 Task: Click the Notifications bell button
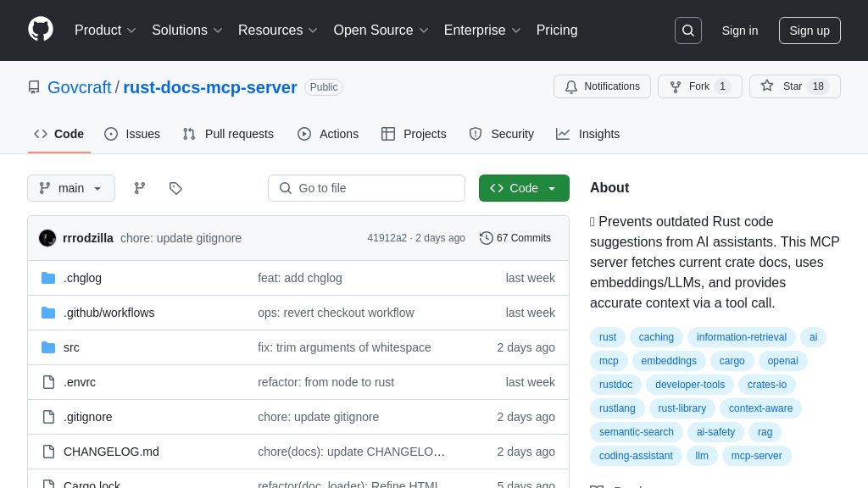(x=602, y=86)
